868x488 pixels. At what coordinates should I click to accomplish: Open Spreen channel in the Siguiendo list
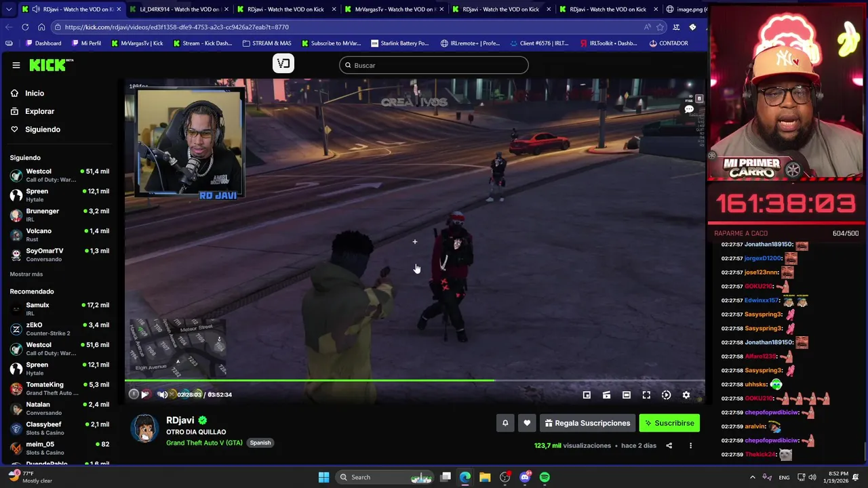click(x=60, y=195)
